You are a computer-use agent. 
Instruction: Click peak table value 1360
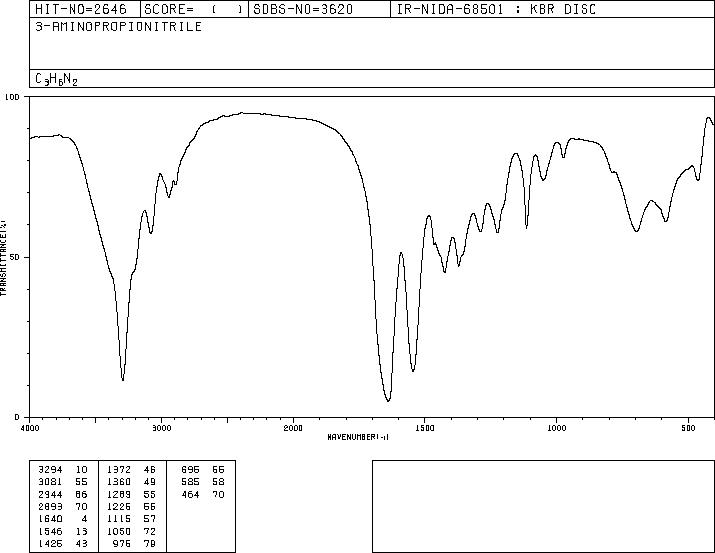pos(119,482)
